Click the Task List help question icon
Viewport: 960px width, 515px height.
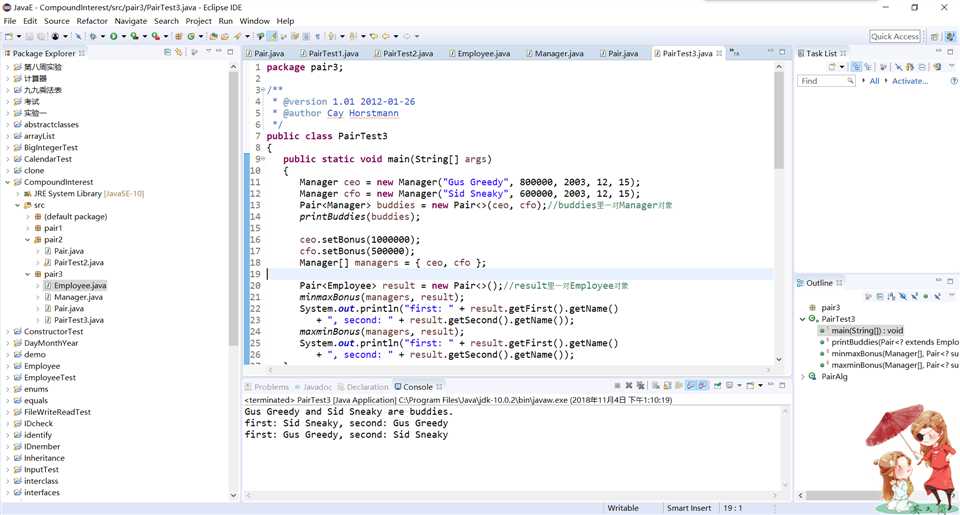pyautogui.click(x=953, y=81)
